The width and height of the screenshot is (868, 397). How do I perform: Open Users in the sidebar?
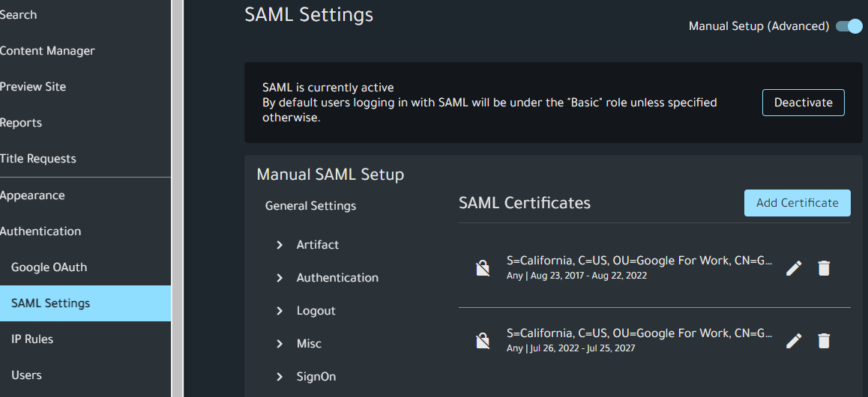click(x=26, y=375)
